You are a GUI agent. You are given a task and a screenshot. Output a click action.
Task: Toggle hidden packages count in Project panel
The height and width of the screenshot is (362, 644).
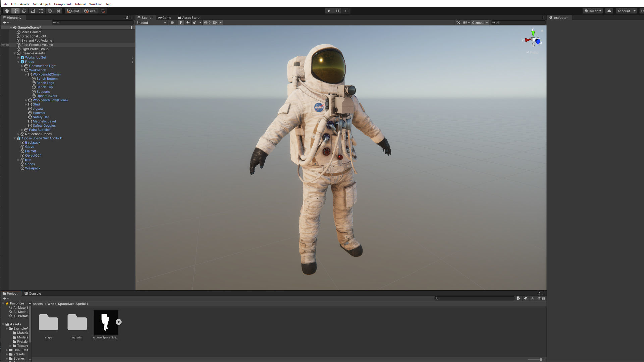(541, 298)
